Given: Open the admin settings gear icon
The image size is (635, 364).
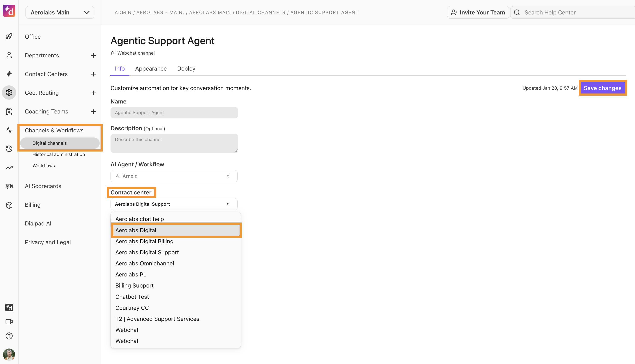Looking at the screenshot, I should [9, 92].
